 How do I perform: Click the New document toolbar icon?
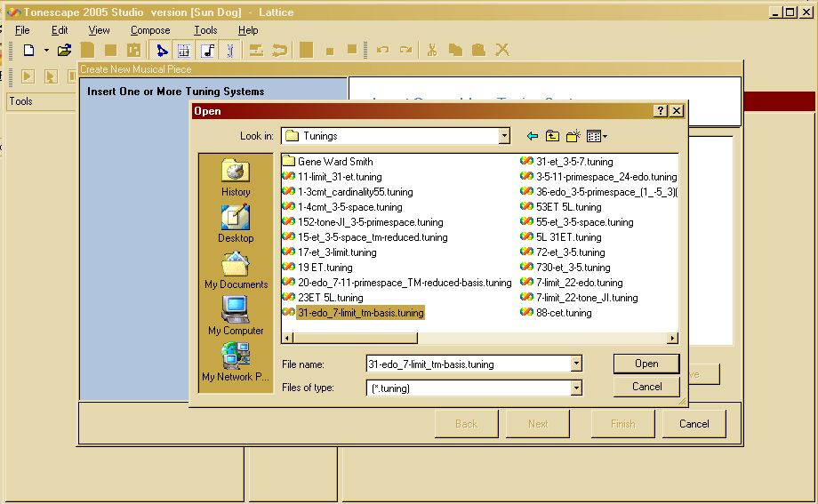[x=29, y=50]
